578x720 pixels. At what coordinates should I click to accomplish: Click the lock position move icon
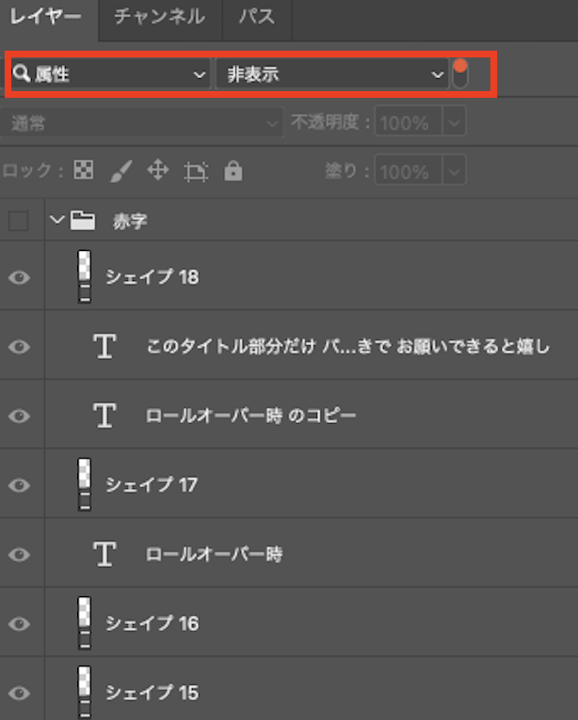[158, 170]
